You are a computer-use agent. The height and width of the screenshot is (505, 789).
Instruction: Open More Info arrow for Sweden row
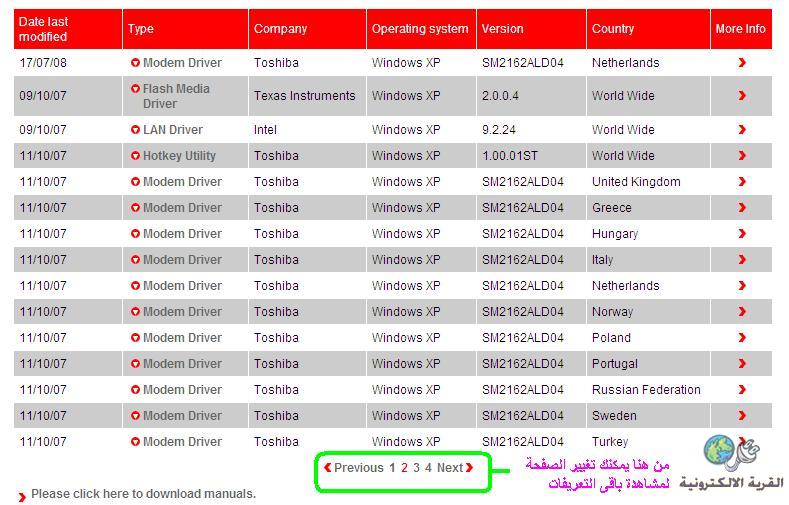[x=742, y=415]
